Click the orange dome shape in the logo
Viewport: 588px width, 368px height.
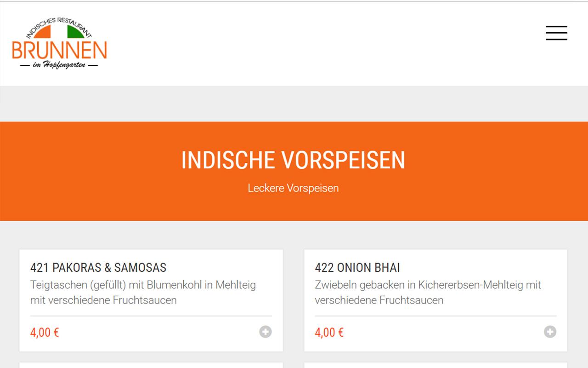[x=45, y=33]
